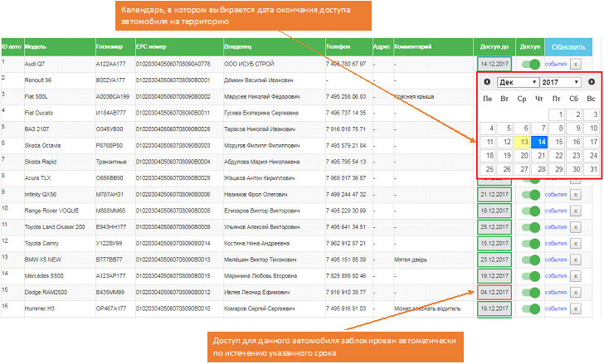Switch off Toyota Land Cruiser 200 access
Screen dimensions: 604x364
pyautogui.click(x=531, y=227)
